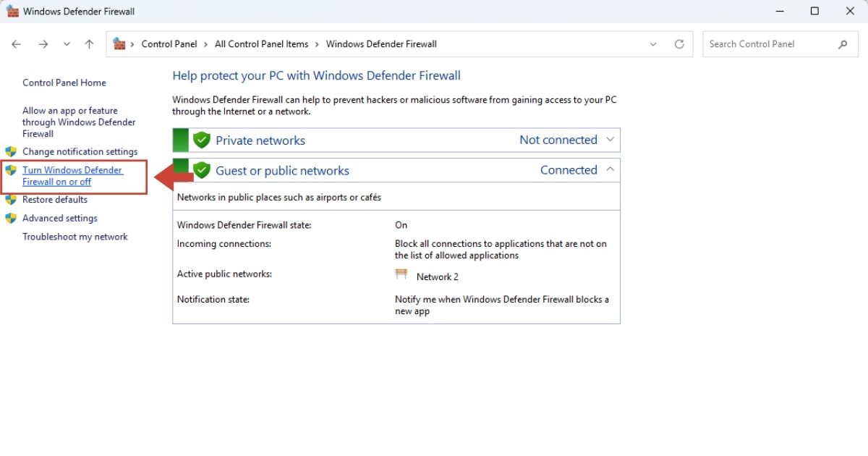This screenshot has width=868, height=456.
Task: Click the Not connected status text
Action: 558,140
